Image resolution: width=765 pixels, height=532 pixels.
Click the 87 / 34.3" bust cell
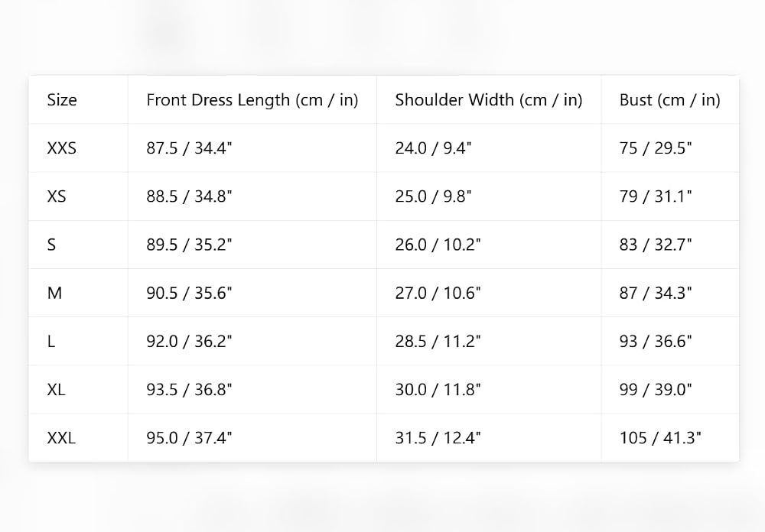(x=656, y=293)
